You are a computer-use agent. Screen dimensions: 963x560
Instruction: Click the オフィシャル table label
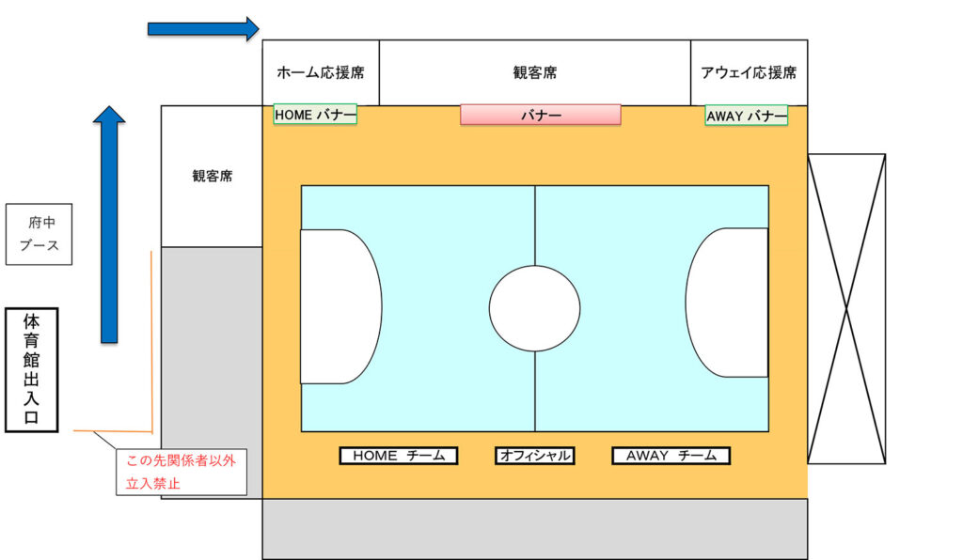tap(534, 456)
